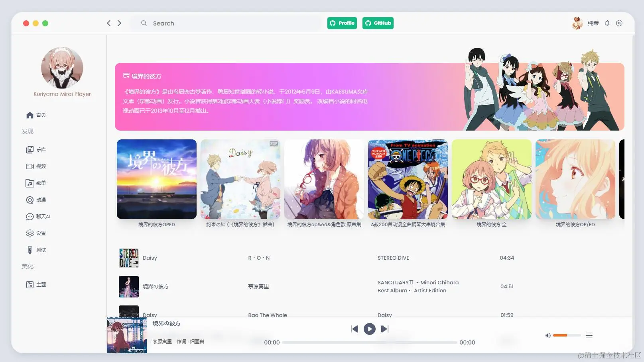Image resolution: width=644 pixels, height=362 pixels.
Task: Open the 乐库 music library section
Action: coord(40,149)
